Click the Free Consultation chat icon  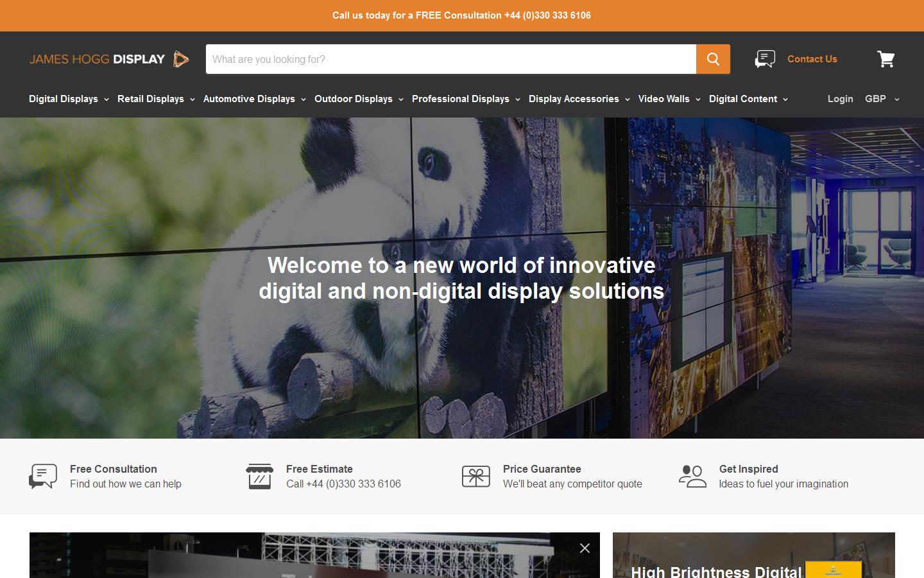pyautogui.click(x=42, y=476)
